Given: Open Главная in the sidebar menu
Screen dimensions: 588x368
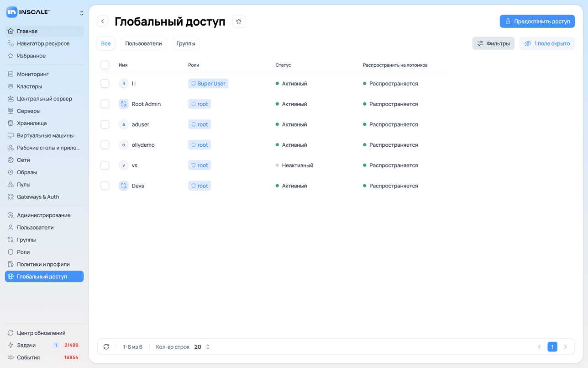Looking at the screenshot, I should coord(44,31).
